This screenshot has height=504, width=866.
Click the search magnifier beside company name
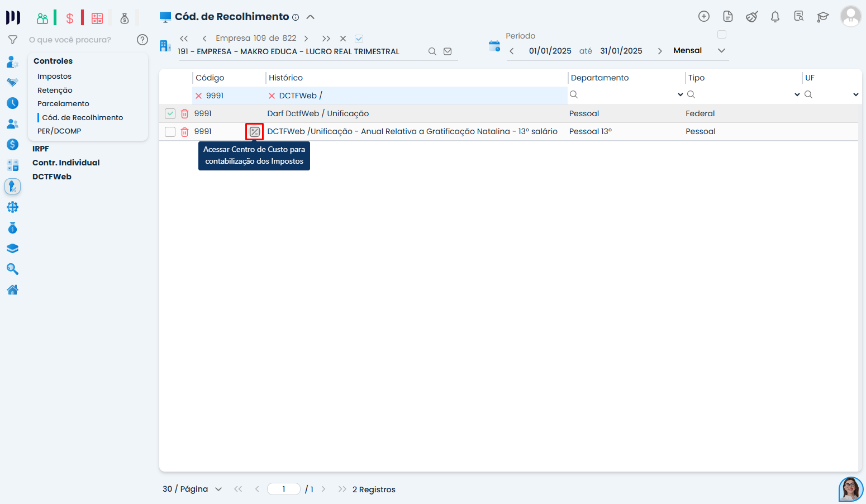[432, 51]
